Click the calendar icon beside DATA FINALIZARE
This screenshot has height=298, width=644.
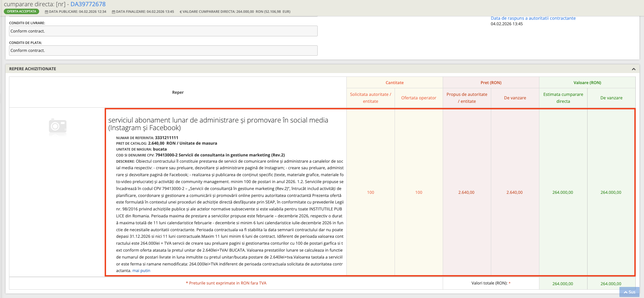click(x=113, y=12)
